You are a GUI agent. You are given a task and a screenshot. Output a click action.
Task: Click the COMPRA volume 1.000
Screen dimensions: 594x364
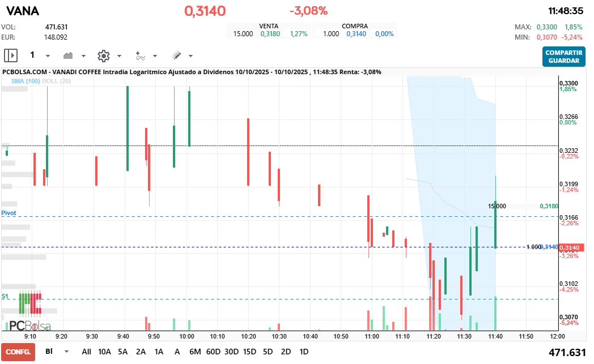coord(331,33)
